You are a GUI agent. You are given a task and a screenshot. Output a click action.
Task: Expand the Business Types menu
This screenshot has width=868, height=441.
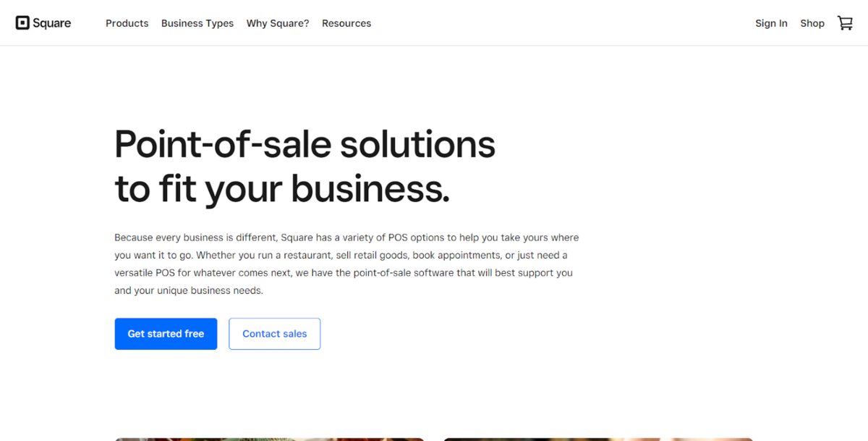[x=197, y=23]
